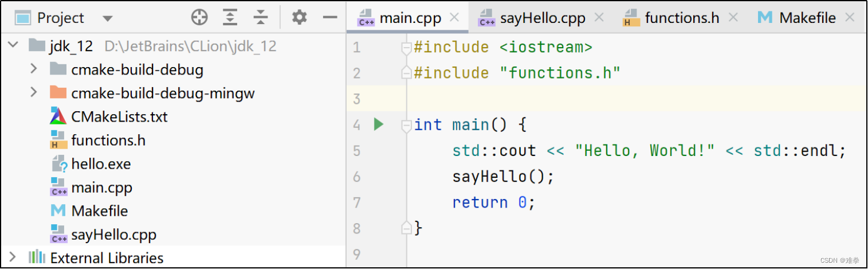The image size is (868, 269).
Task: Click line number 3 in gutter
Action: pos(357,99)
